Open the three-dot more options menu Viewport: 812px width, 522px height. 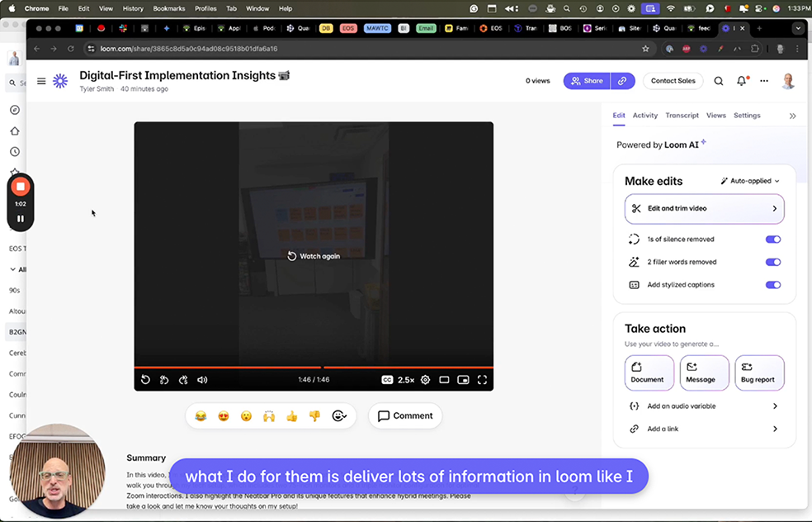point(764,81)
